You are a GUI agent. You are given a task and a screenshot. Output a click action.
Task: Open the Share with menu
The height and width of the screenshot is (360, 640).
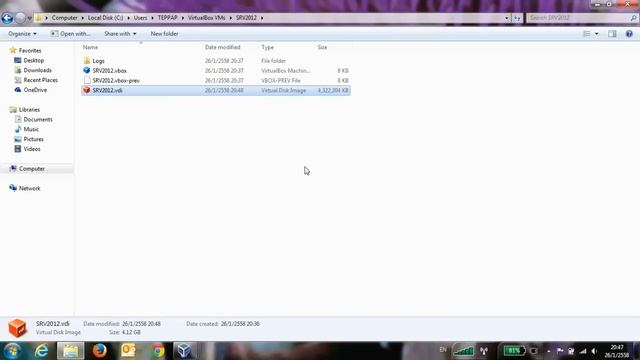[120, 34]
